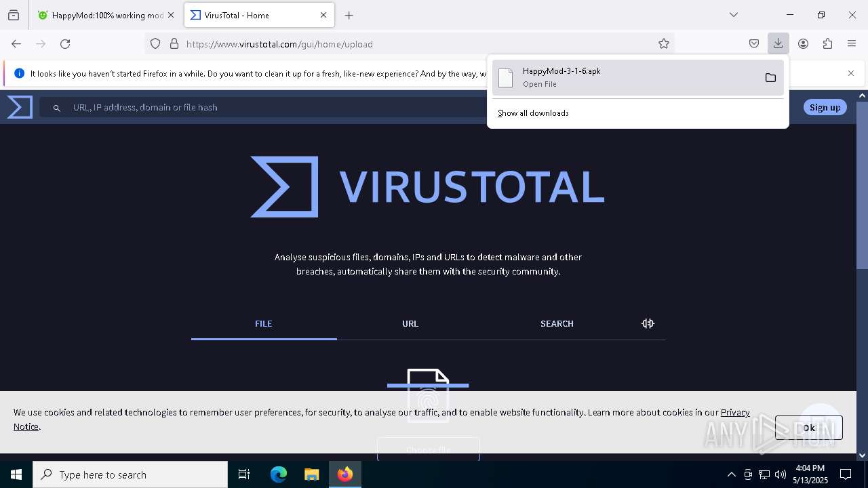868x488 pixels.
Task: Select the FILE tab
Action: (264, 324)
